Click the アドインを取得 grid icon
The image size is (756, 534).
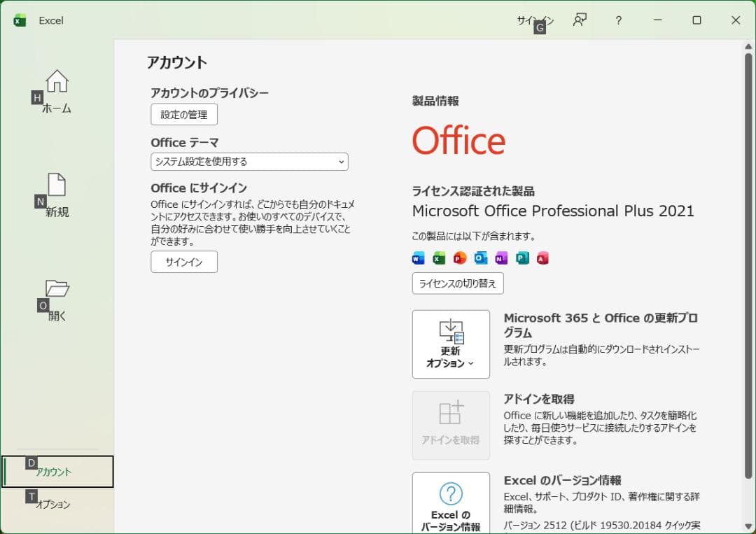click(451, 413)
